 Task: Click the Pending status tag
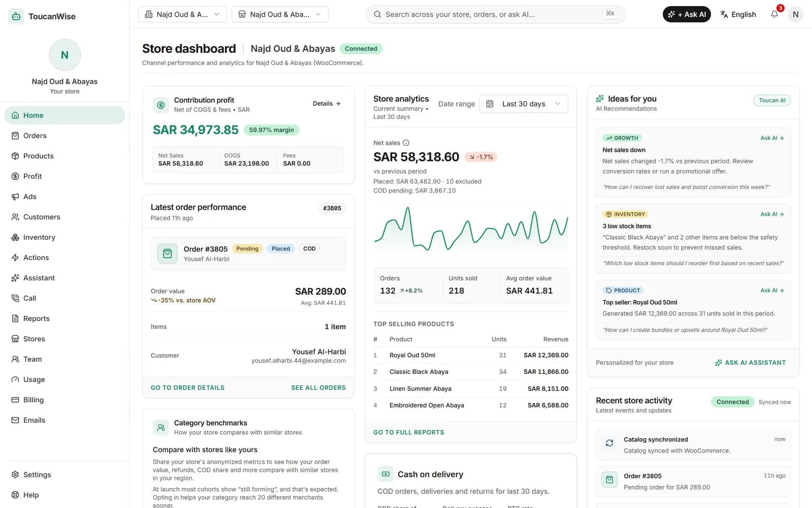247,249
